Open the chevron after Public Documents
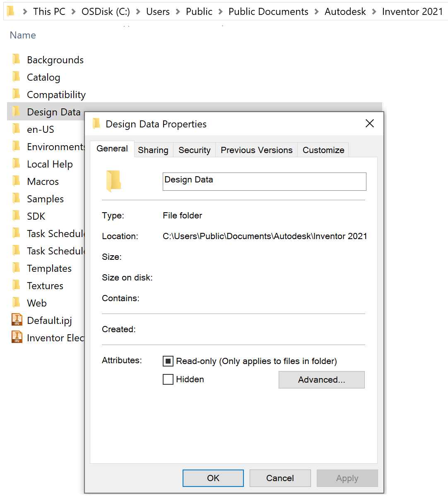 pos(317,11)
